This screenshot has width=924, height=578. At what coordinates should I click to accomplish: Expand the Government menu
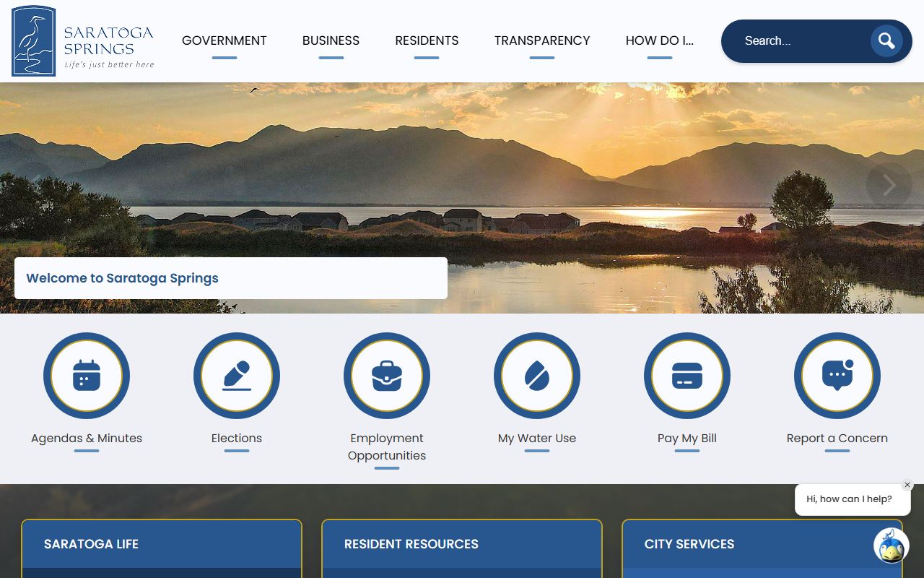pos(225,41)
